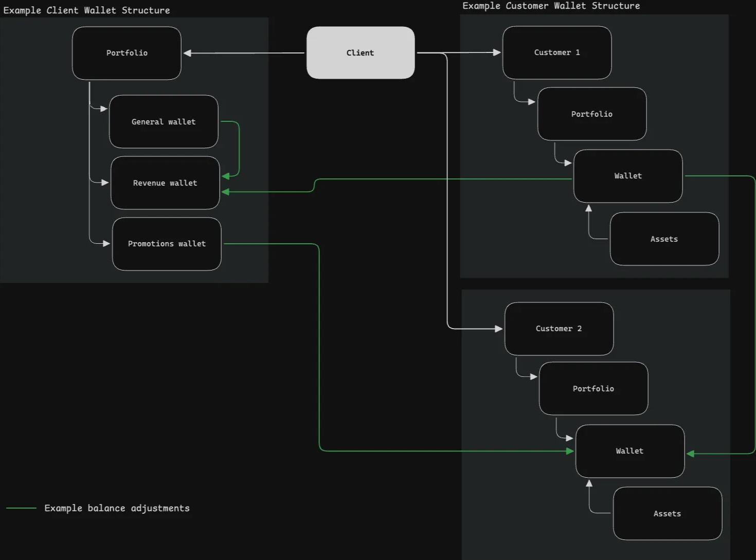Screen dimensions: 756x560
Task: Select the Assets node in Customer 1 group
Action: click(664, 239)
